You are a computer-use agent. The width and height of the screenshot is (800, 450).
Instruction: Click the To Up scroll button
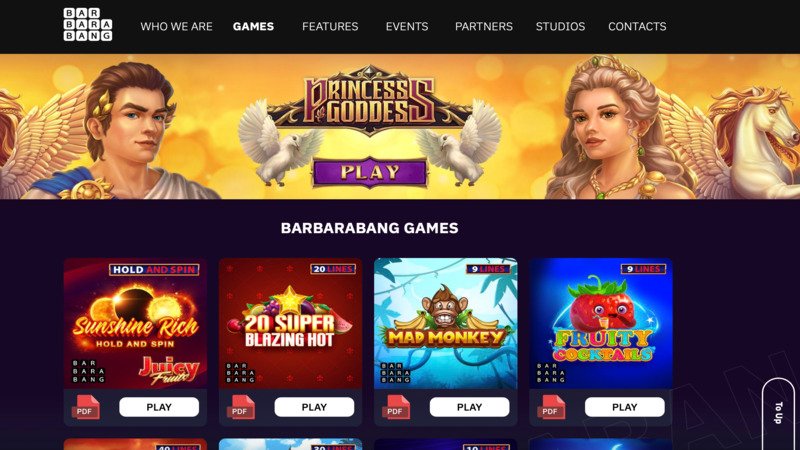click(x=778, y=413)
